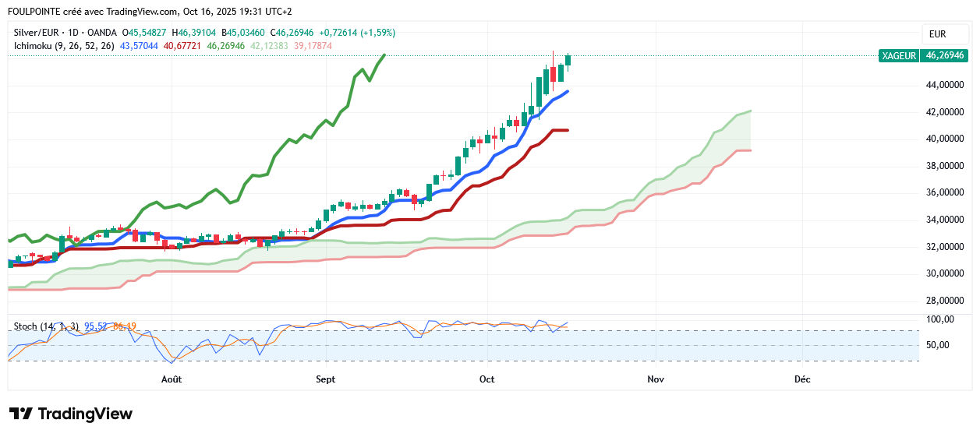Click the 40,00000 price scale label
This screenshot has width=980, height=437.
click(945, 139)
